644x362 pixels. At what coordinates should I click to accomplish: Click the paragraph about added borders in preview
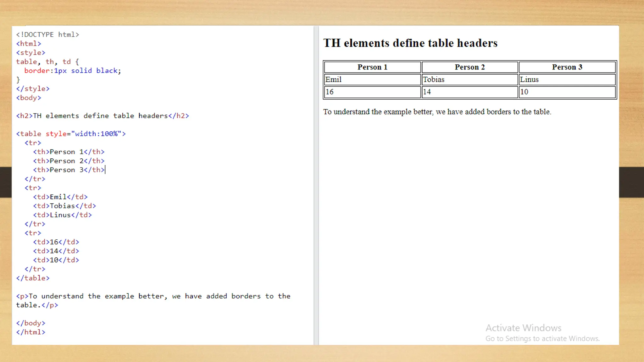tap(437, 112)
